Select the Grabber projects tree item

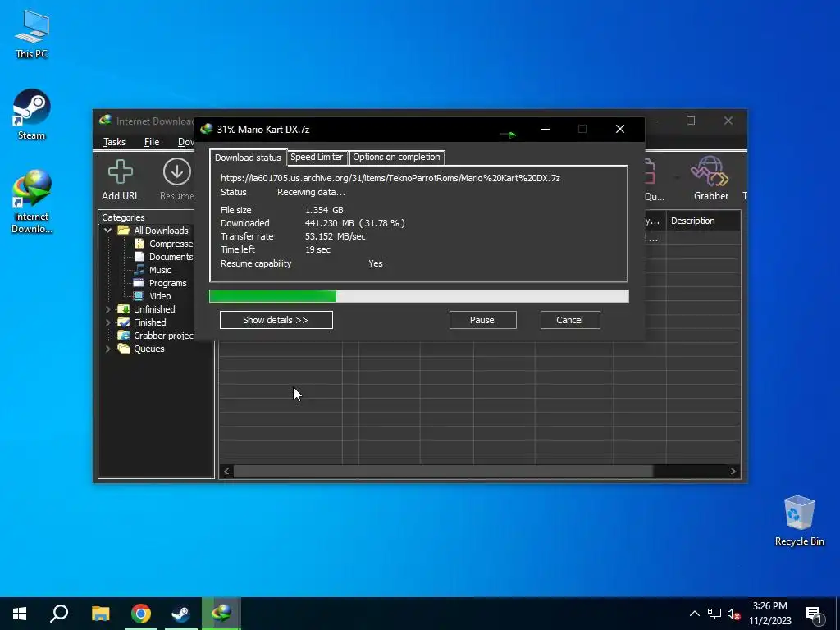[157, 336]
